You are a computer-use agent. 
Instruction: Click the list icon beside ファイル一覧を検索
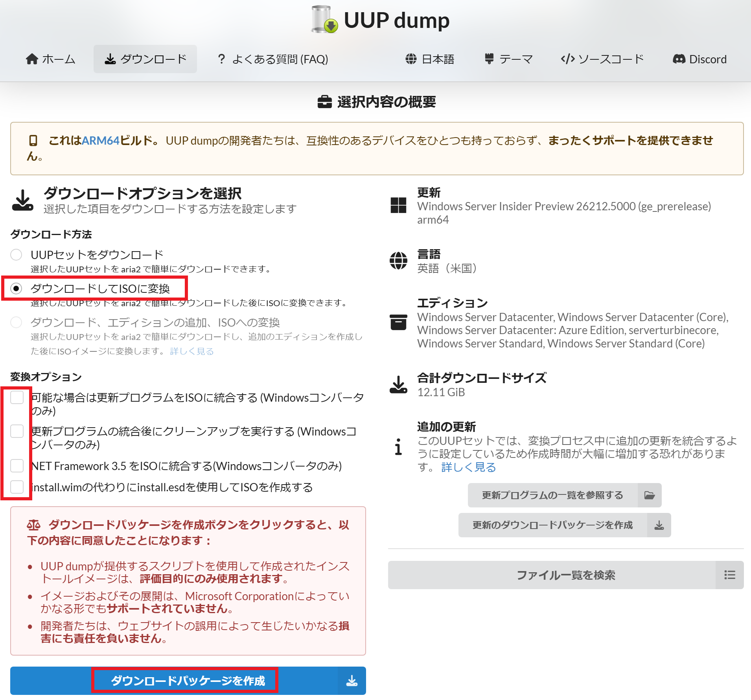coord(730,575)
